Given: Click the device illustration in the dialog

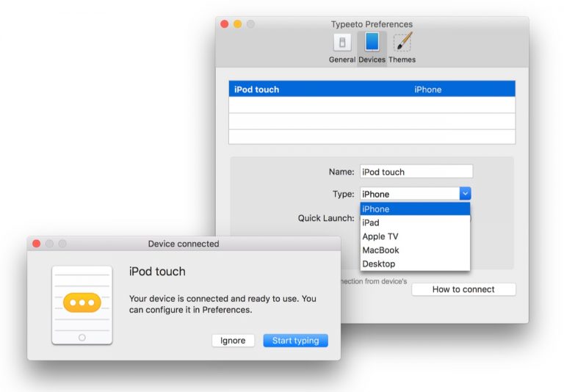Looking at the screenshot, I should pyautogui.click(x=82, y=305).
